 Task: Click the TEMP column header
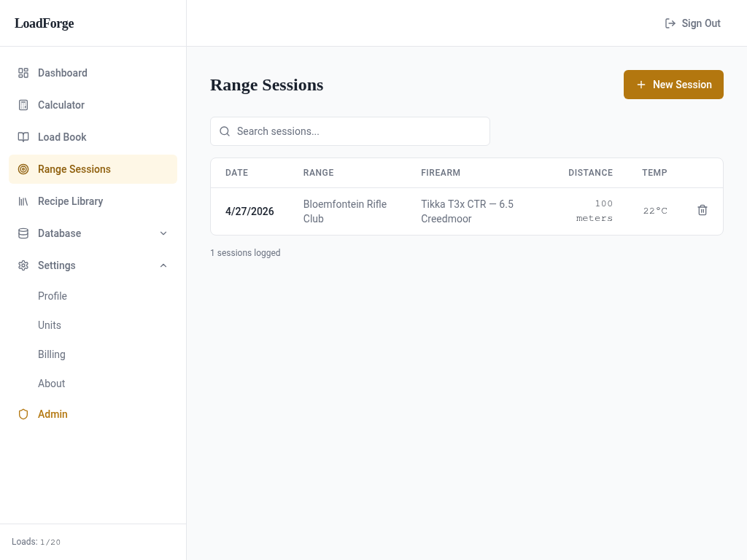654,173
